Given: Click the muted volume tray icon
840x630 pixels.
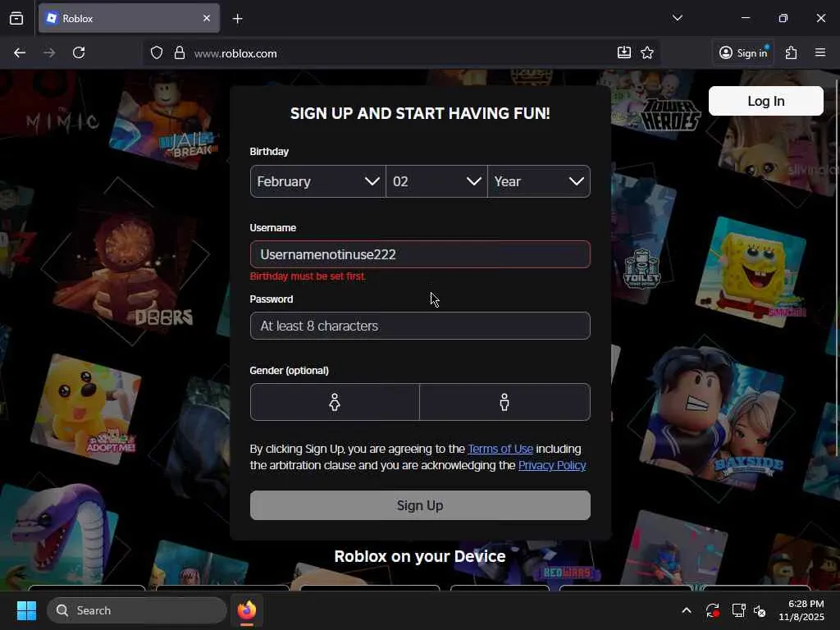Looking at the screenshot, I should pyautogui.click(x=760, y=610).
